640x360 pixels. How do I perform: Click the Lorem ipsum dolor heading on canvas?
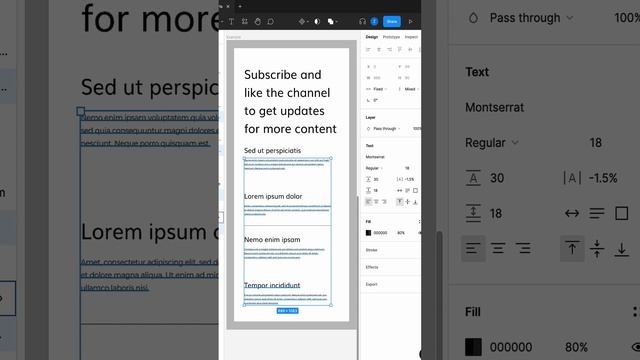pos(273,196)
